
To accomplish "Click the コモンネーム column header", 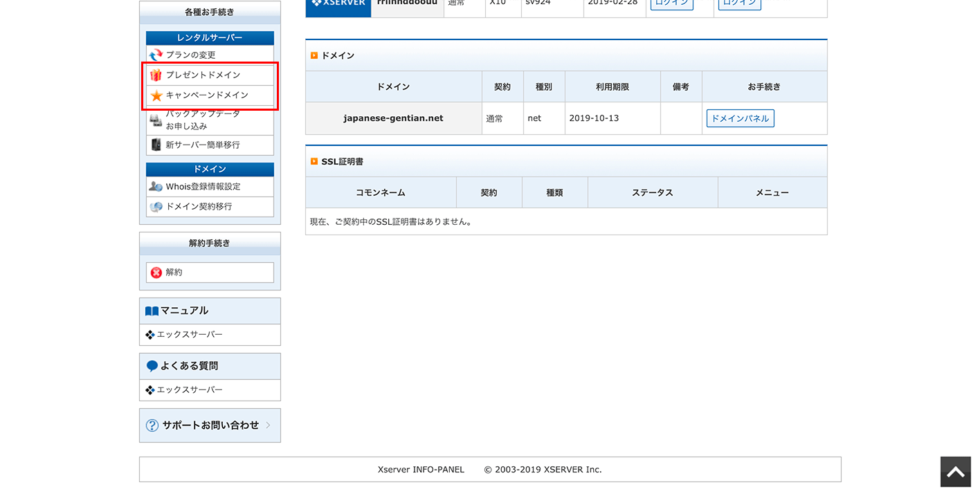I will tap(381, 193).
